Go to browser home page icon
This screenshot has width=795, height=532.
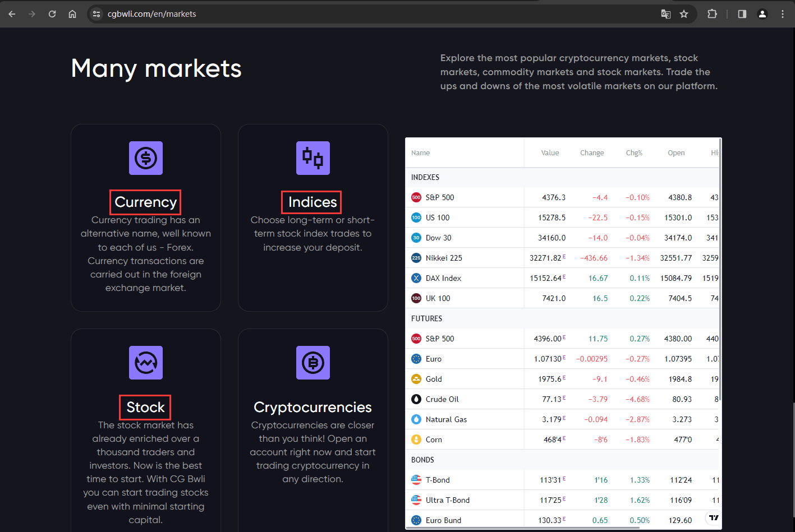click(x=72, y=14)
